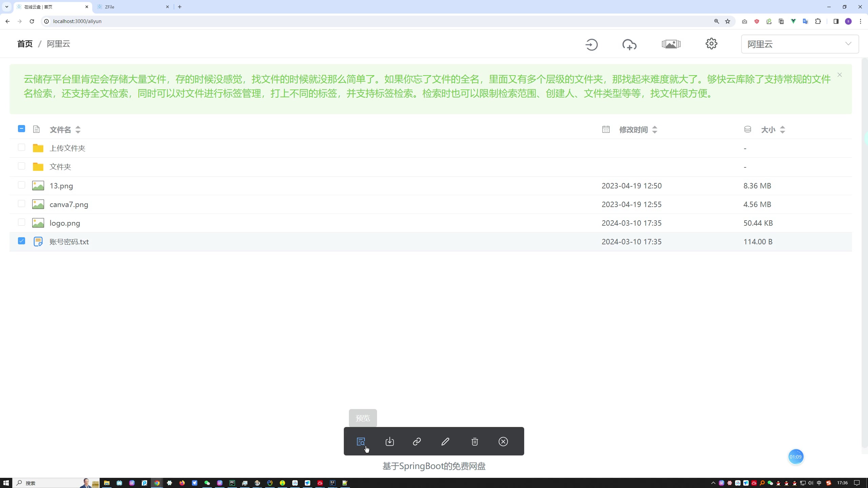Open the 阿里云 storage source dropdown

point(800,44)
